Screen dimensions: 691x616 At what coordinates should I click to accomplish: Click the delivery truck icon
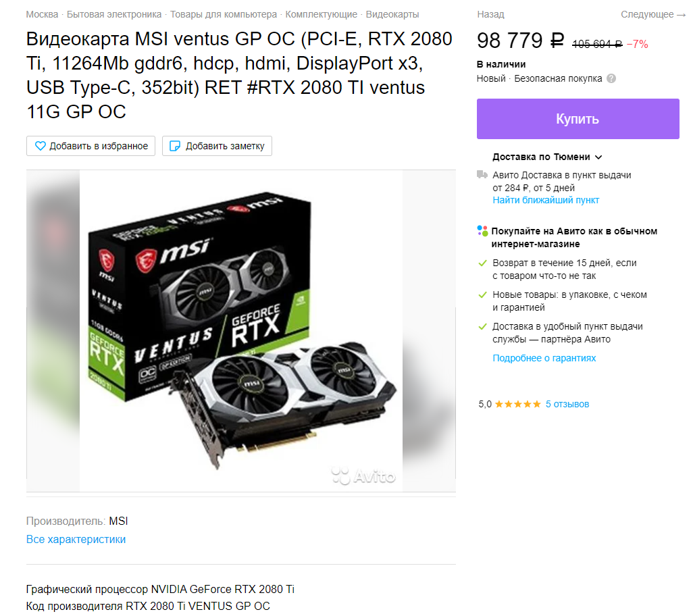point(482,175)
